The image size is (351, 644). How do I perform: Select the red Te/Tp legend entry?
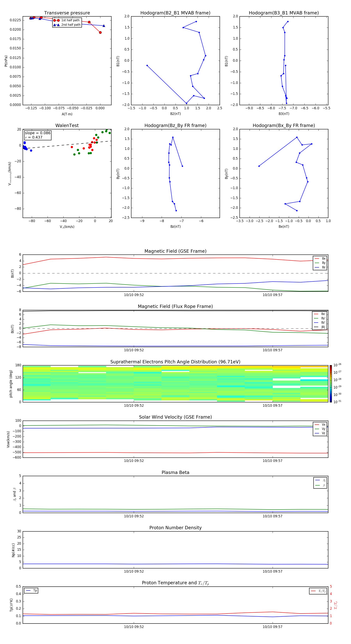(x=318, y=591)
